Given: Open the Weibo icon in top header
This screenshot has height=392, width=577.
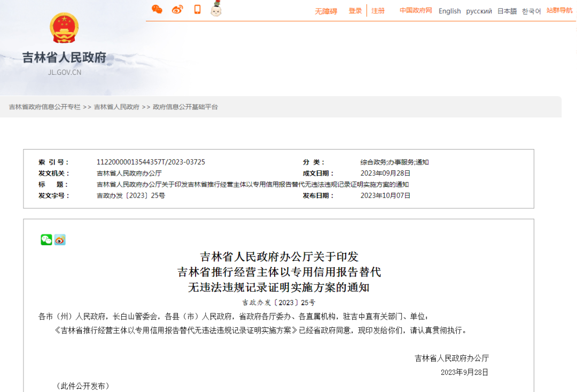Looking at the screenshot, I should 177,9.
